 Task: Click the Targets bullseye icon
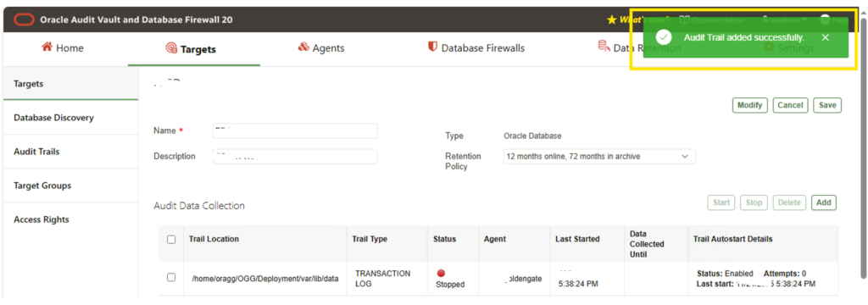pyautogui.click(x=171, y=48)
